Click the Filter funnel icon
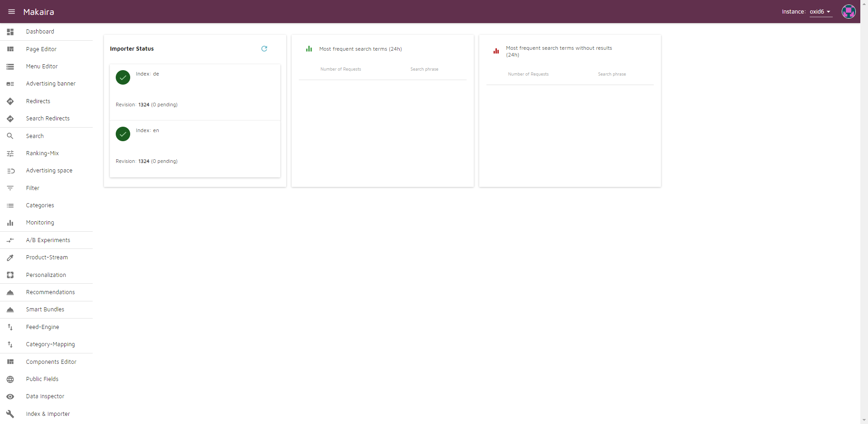This screenshot has height=424, width=868. click(10, 188)
